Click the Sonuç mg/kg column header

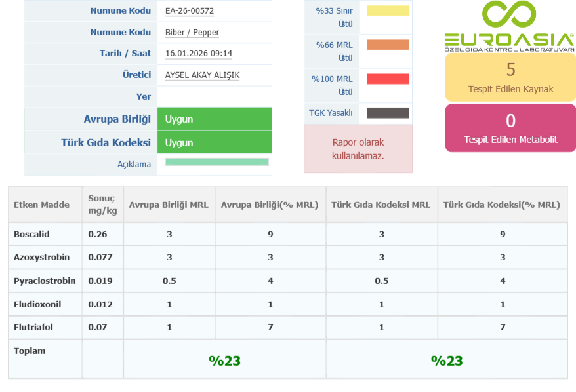pyautogui.click(x=102, y=205)
